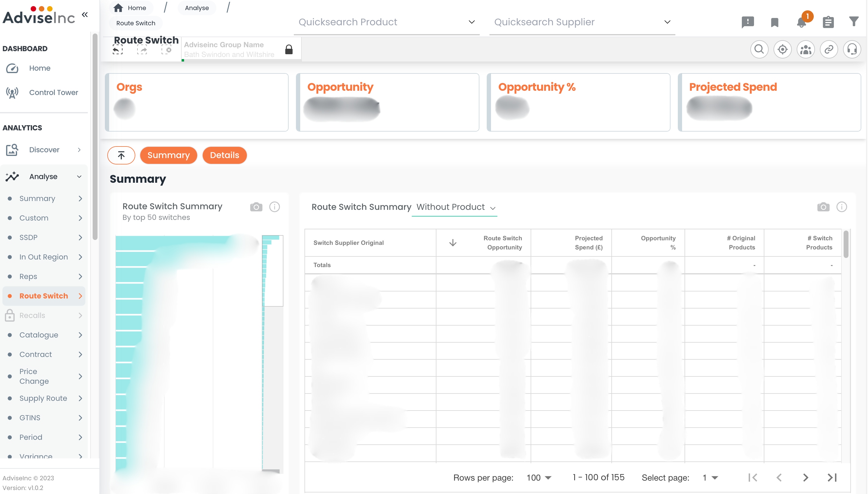The height and width of the screenshot is (494, 868).
Task: Click the Route Switch breadcrumb chip
Action: point(136,23)
